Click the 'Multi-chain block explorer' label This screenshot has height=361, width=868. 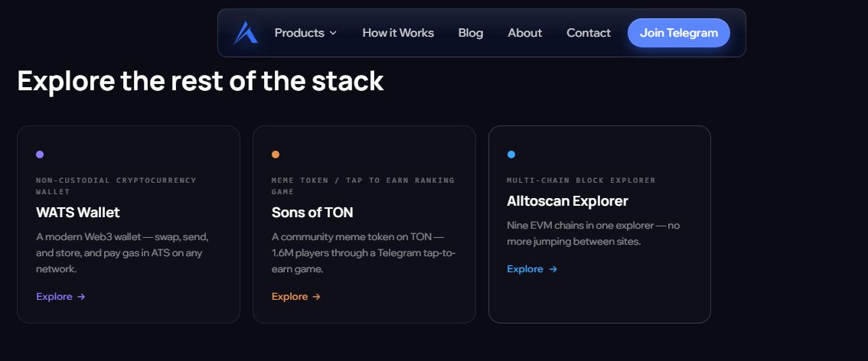(x=581, y=180)
